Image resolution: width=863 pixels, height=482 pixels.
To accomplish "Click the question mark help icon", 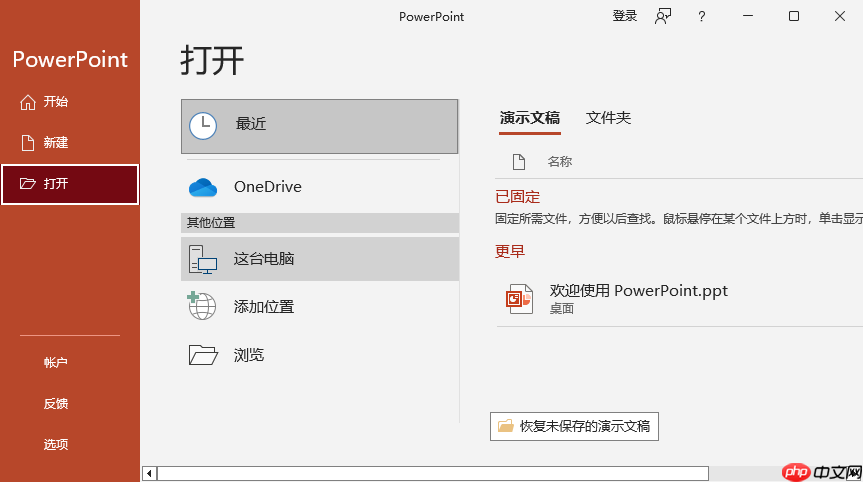I will pyautogui.click(x=701, y=17).
